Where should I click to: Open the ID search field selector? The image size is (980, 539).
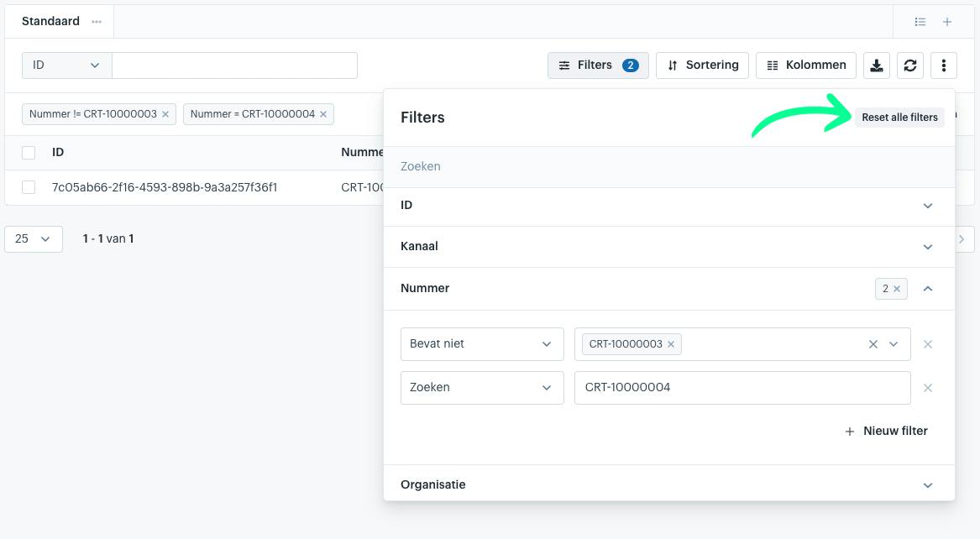click(x=67, y=65)
